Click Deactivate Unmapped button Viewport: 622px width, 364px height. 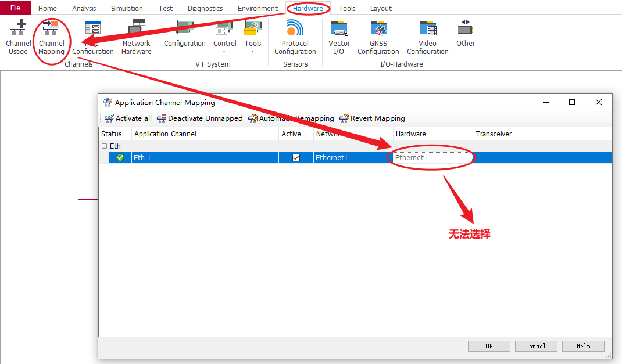click(200, 118)
